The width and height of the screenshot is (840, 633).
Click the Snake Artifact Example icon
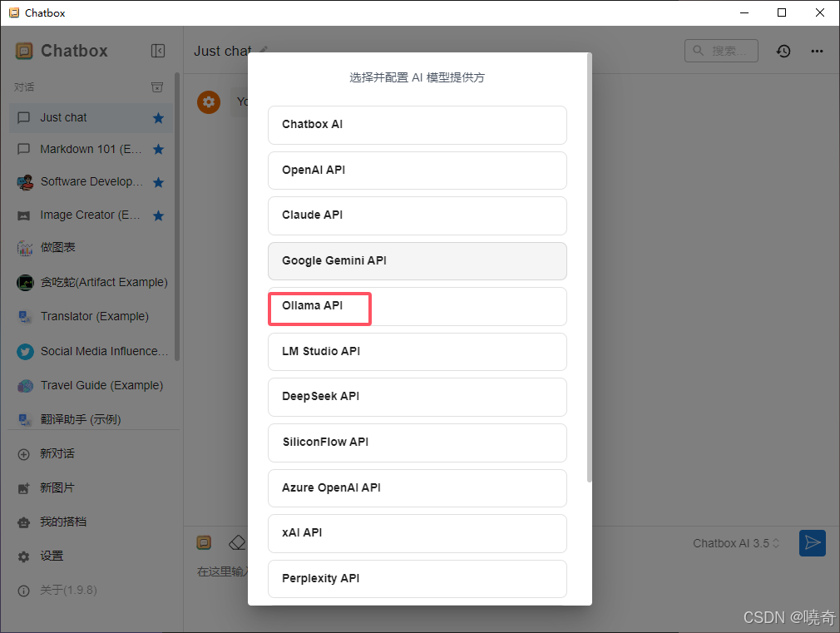(25, 283)
